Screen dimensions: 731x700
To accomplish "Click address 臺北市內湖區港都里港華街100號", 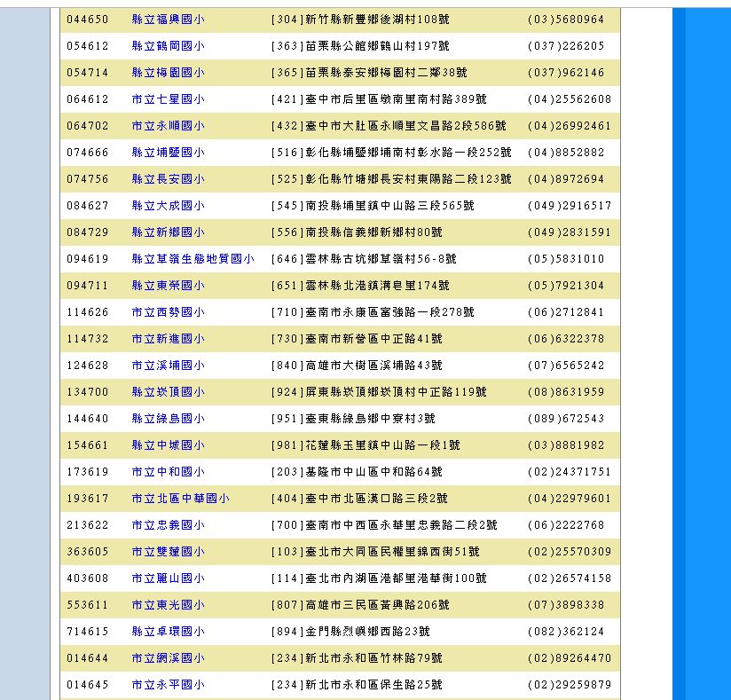I will [397, 578].
